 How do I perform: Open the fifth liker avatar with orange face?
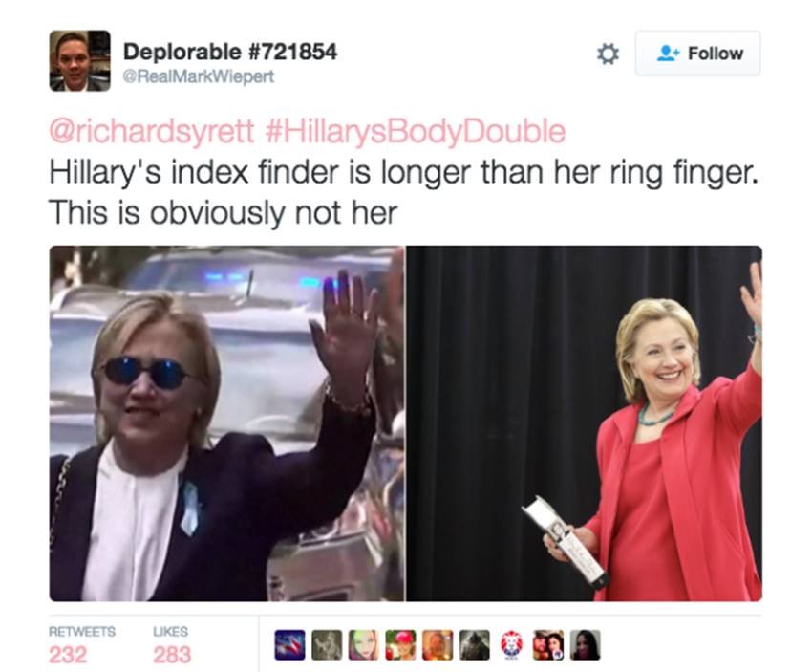[438, 645]
